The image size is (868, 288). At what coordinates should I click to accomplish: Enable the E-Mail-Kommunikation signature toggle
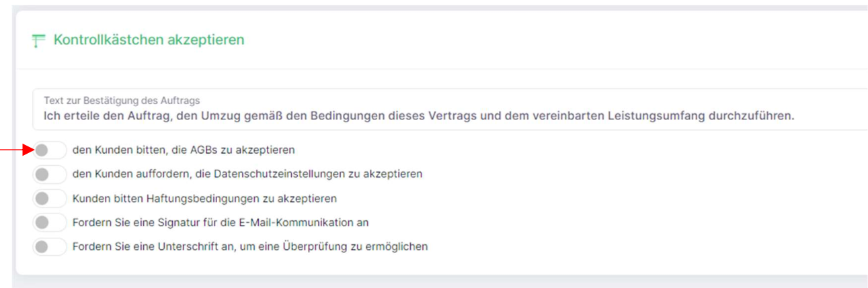click(49, 222)
